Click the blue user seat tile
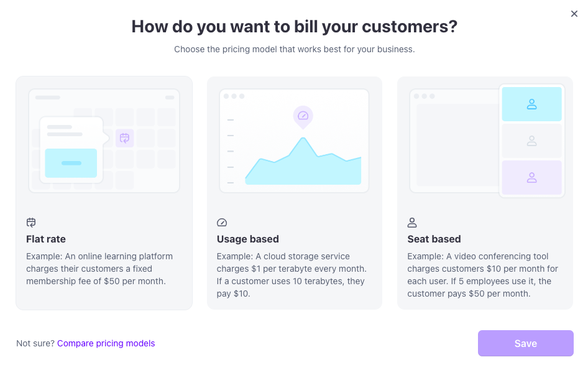The width and height of the screenshot is (588, 365). [531, 104]
